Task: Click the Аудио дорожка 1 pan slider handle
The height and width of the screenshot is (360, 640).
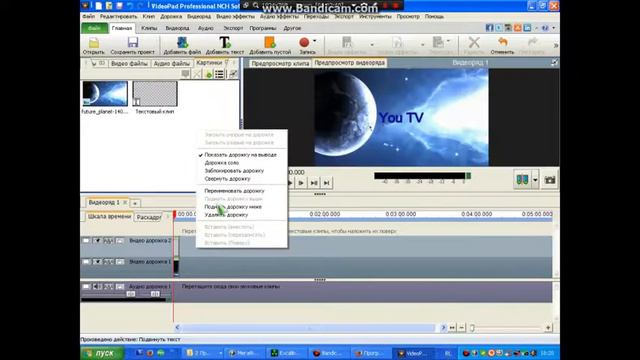Action: [155, 294]
